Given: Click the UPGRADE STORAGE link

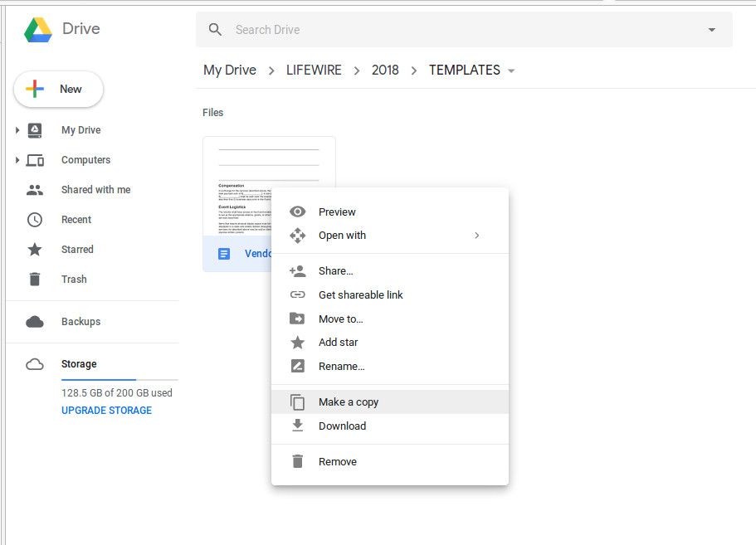Looking at the screenshot, I should coord(106,411).
